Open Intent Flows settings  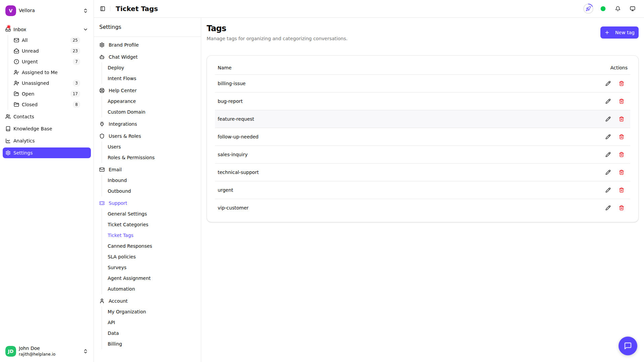pos(122,78)
